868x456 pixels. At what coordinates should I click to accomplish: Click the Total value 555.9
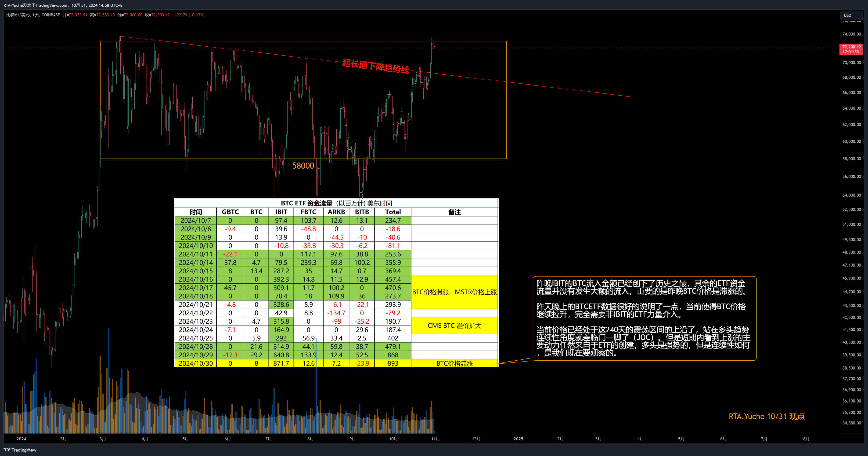coord(393,263)
